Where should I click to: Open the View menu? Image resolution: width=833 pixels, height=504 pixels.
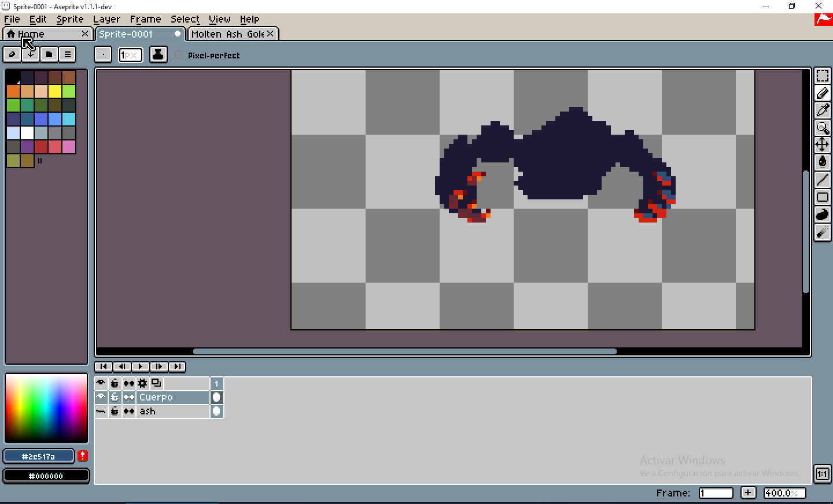pos(220,19)
